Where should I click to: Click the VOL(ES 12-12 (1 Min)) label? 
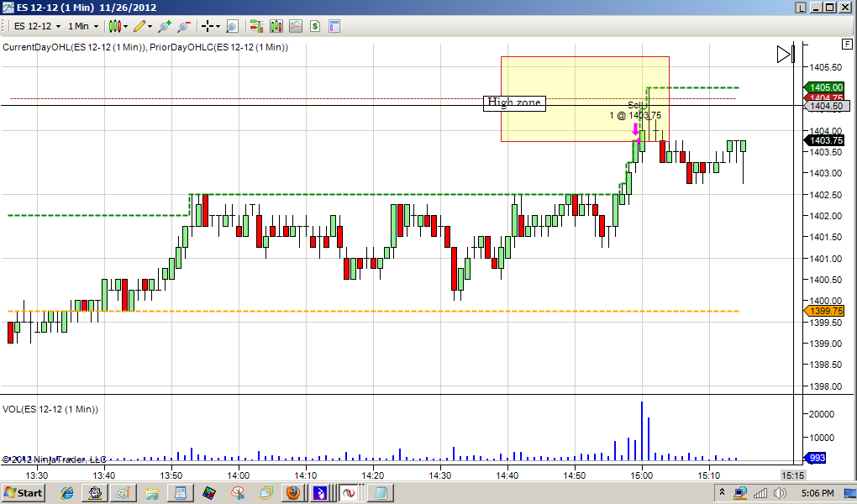(x=50, y=409)
